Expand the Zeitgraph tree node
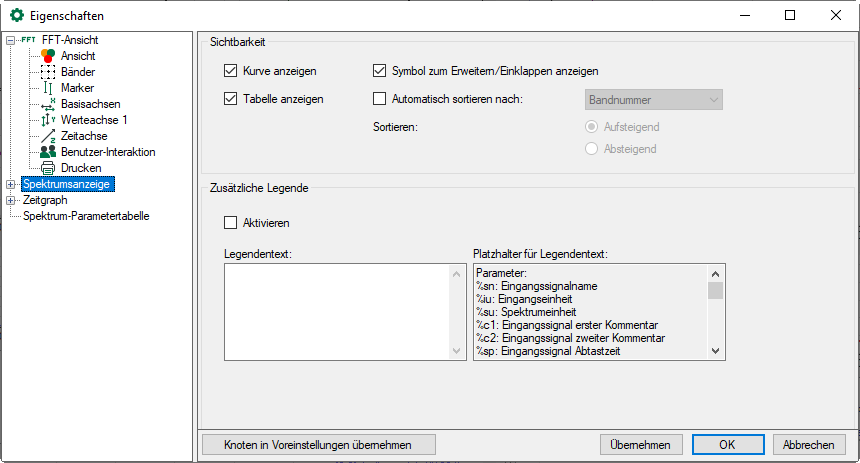 11,200
